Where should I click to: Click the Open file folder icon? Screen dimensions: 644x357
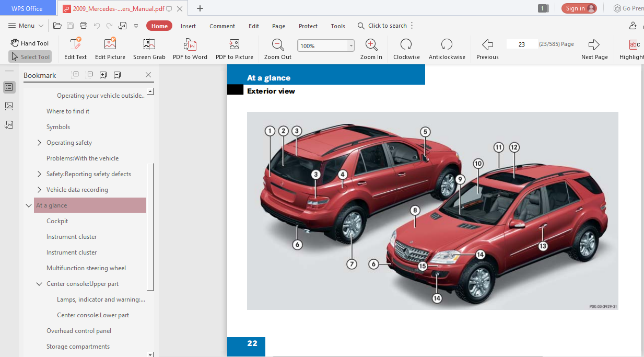57,26
